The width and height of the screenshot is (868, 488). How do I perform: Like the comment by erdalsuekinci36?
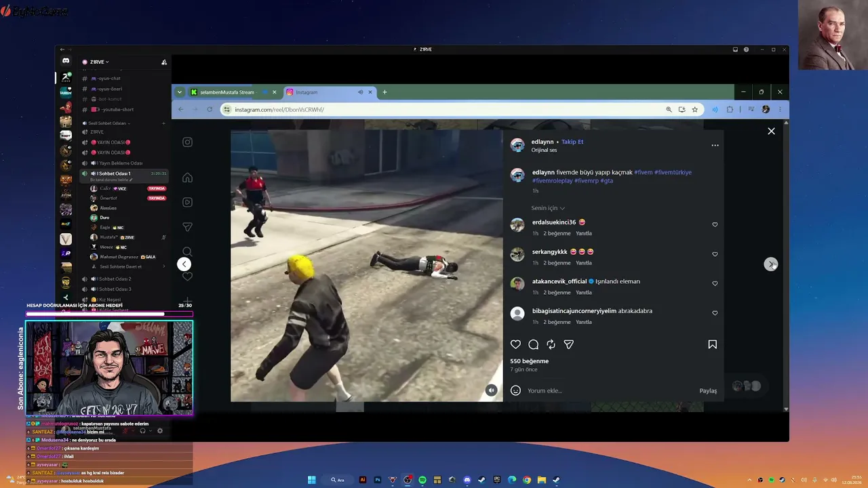click(x=715, y=224)
